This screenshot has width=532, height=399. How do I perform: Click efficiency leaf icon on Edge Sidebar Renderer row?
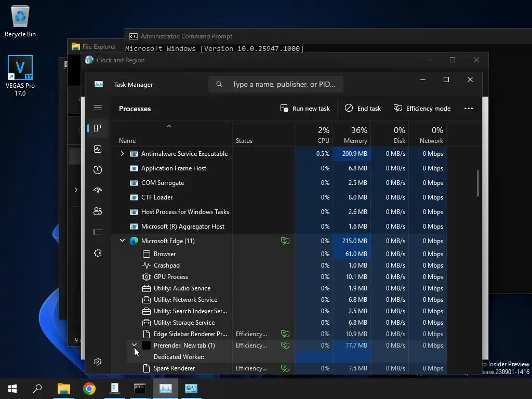(285, 334)
